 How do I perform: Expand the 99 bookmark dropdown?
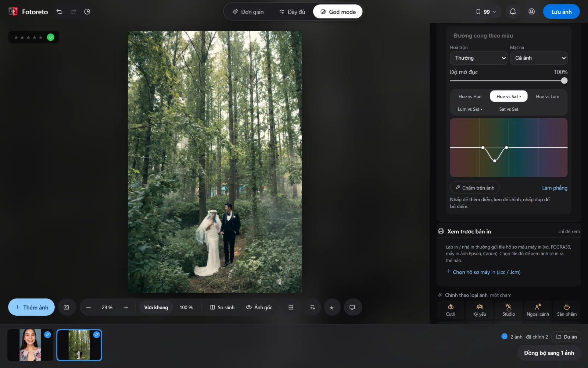(486, 12)
